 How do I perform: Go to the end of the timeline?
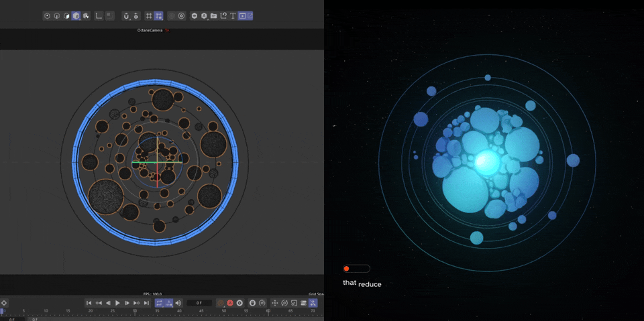(x=146, y=303)
